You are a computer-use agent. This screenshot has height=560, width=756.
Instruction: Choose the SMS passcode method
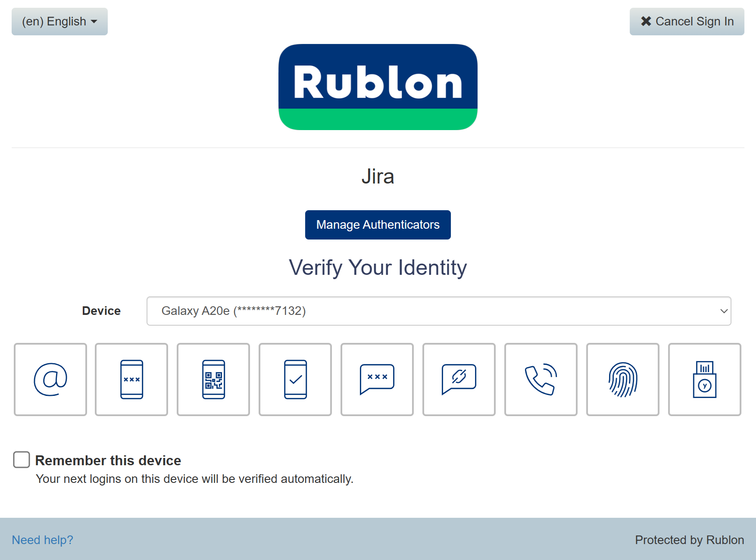click(x=377, y=380)
